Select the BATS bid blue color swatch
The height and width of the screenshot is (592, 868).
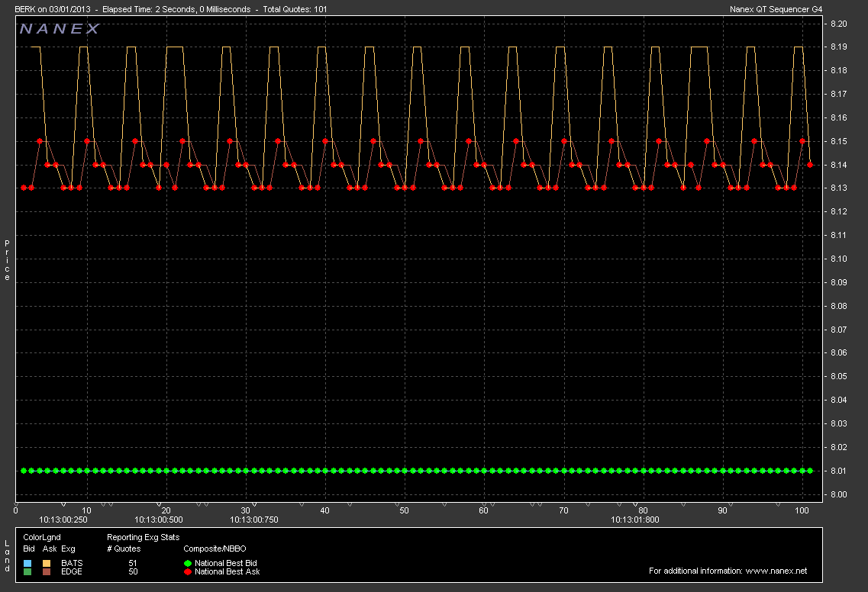tap(28, 563)
